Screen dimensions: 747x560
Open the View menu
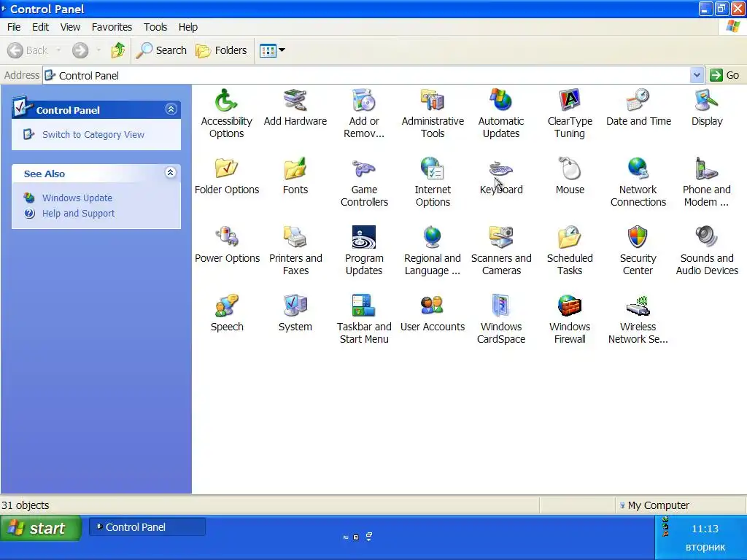[x=70, y=27]
